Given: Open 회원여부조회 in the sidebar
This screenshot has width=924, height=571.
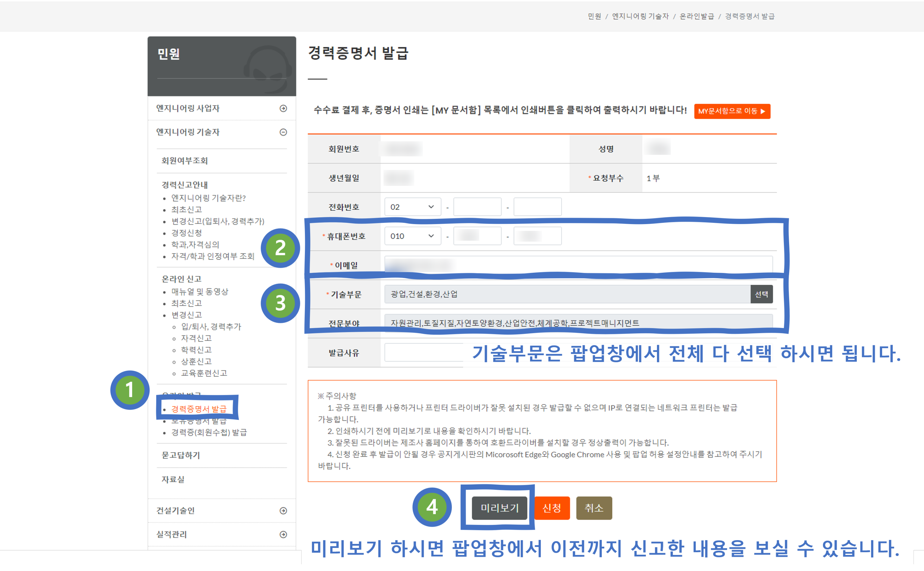Looking at the screenshot, I should pos(185,160).
